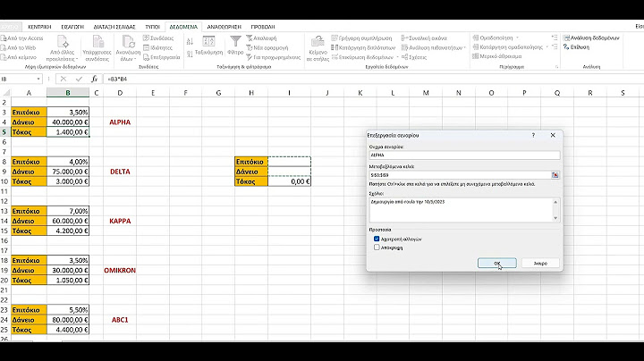This screenshot has width=644, height=361.
Task: Open the Περίγραμμα outline dialog launcher
Action: [x=557, y=67]
